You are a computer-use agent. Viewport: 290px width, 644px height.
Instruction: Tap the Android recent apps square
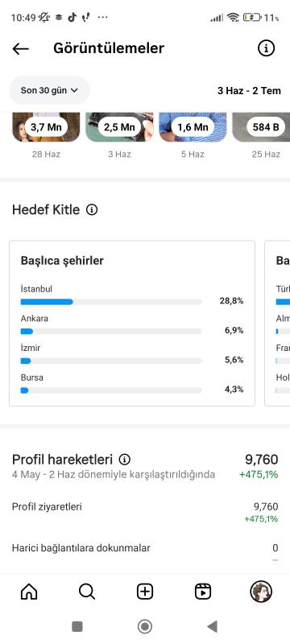point(77,626)
